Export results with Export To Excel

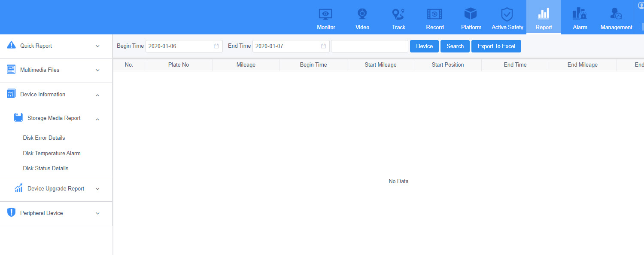point(496,46)
